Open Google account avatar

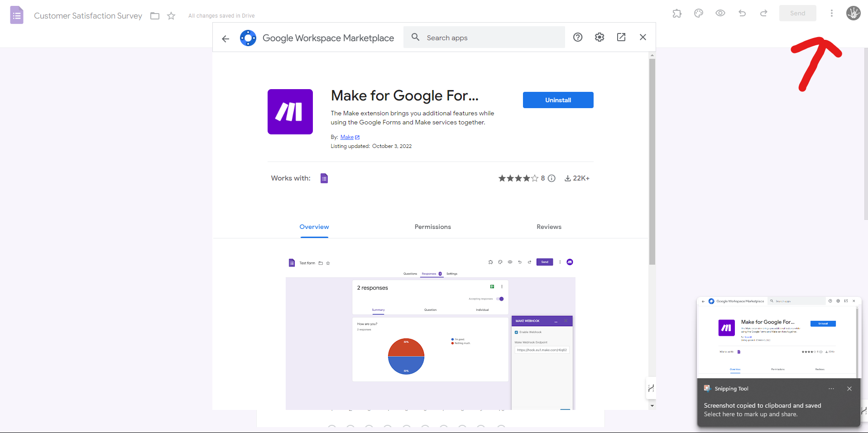854,13
